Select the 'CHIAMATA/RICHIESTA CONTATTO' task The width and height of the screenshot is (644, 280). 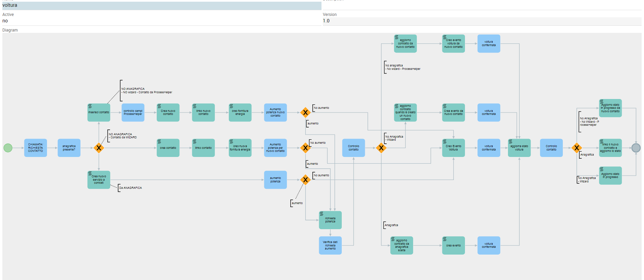pyautogui.click(x=36, y=148)
